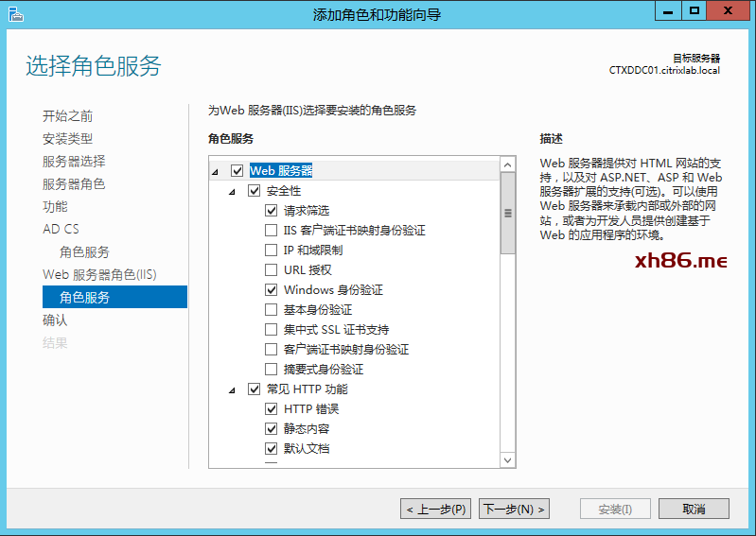Minimize the wizard window
756x536 pixels.
coord(667,10)
